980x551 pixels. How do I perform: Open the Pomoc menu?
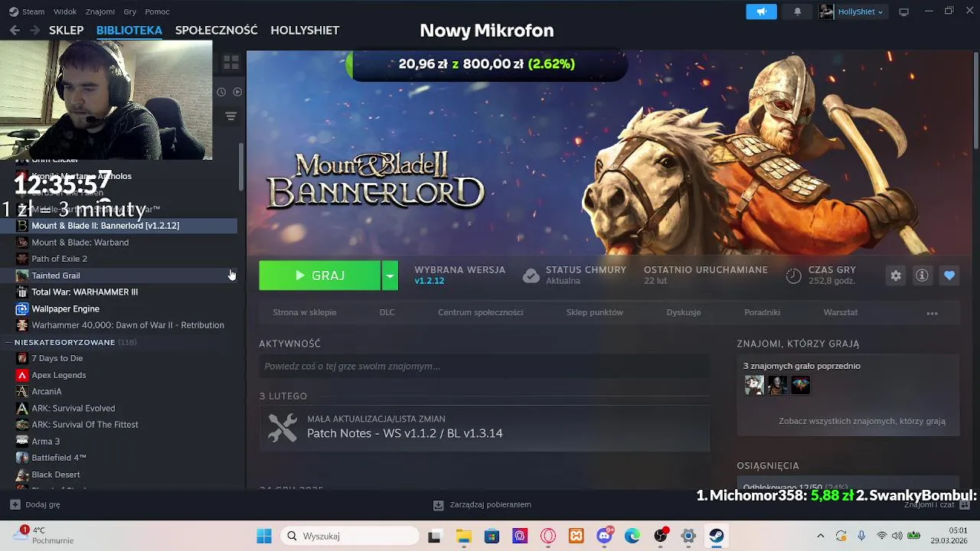(157, 11)
